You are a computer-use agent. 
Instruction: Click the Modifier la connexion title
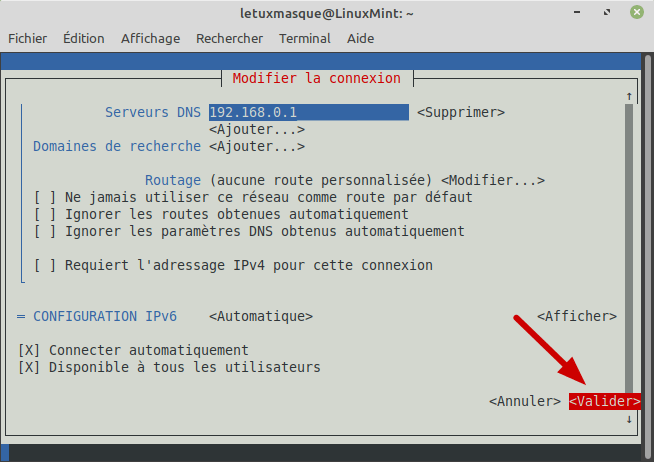(x=317, y=78)
